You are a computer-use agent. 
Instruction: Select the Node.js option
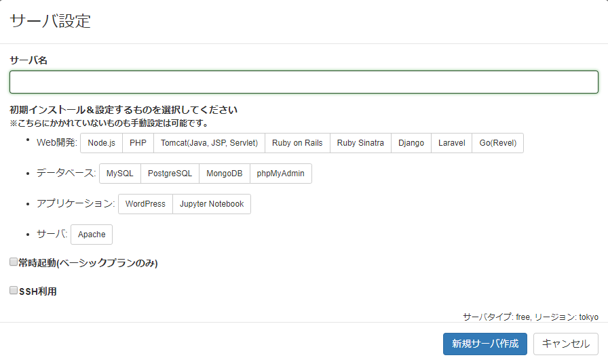pos(102,143)
